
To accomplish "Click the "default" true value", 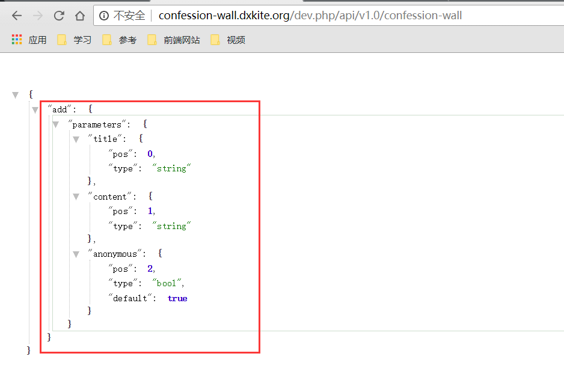I will 177,298.
